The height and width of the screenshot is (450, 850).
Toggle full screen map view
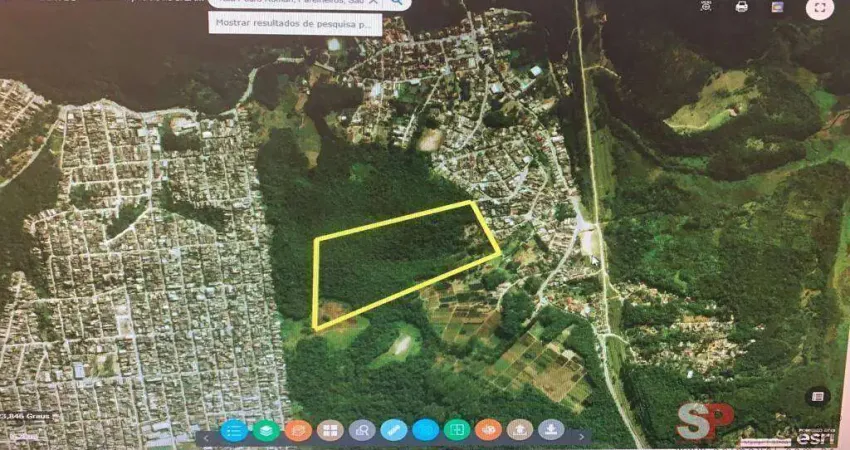click(820, 8)
